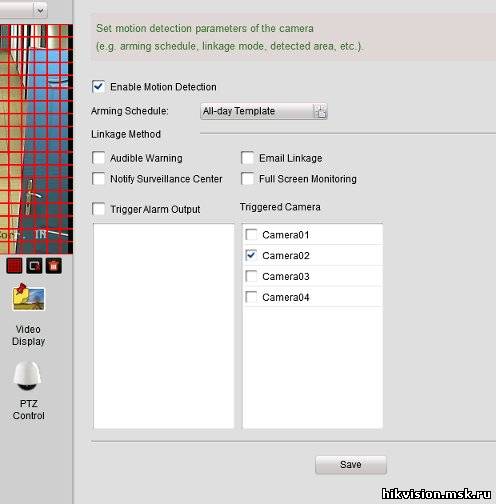This screenshot has width=496, height=504.
Task: Click the Save button
Action: pyautogui.click(x=351, y=465)
